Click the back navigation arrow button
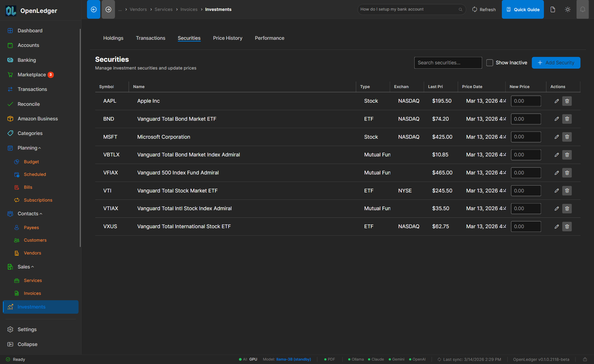Image resolution: width=594 pixels, height=364 pixels. 94,9
